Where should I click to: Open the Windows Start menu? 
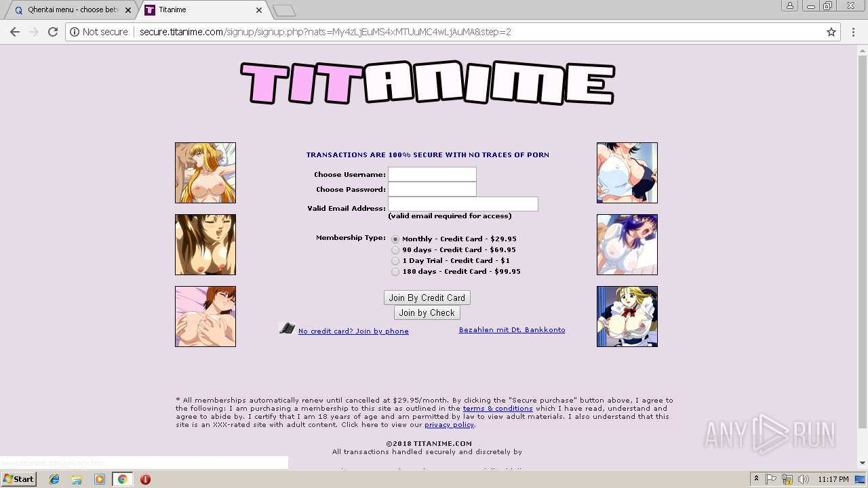point(19,479)
